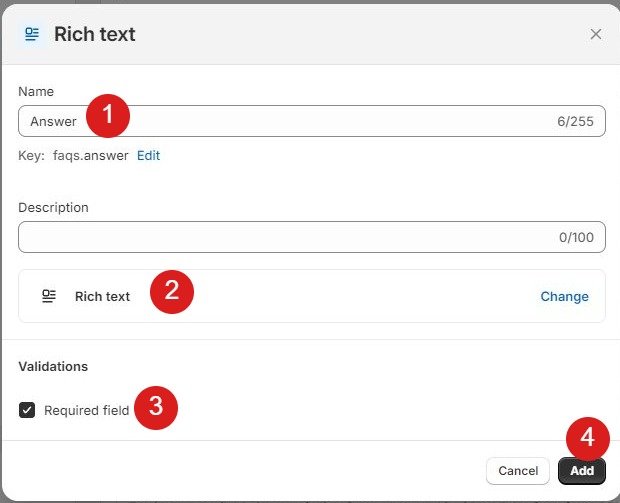The height and width of the screenshot is (503, 620).
Task: Click the Rich text icon in dialog header
Action: (x=32, y=34)
